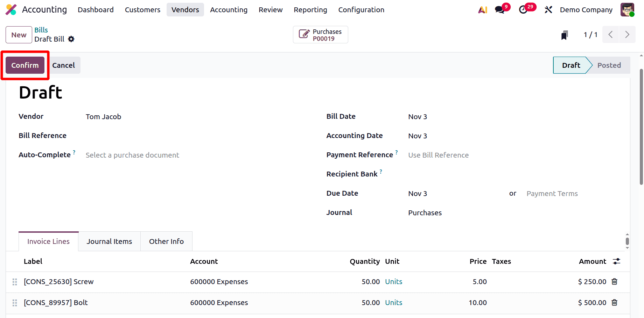
Task: Open the activities clock showing 29 items
Action: click(x=523, y=9)
